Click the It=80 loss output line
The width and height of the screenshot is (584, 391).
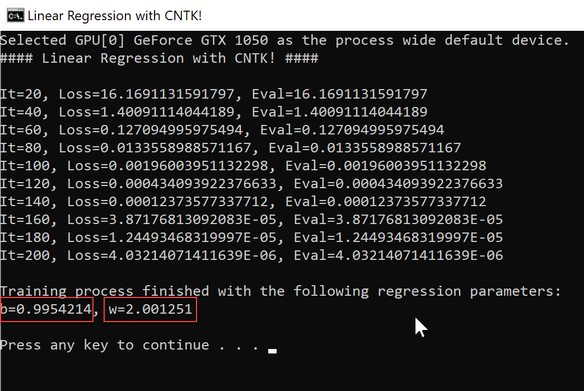coord(231,148)
